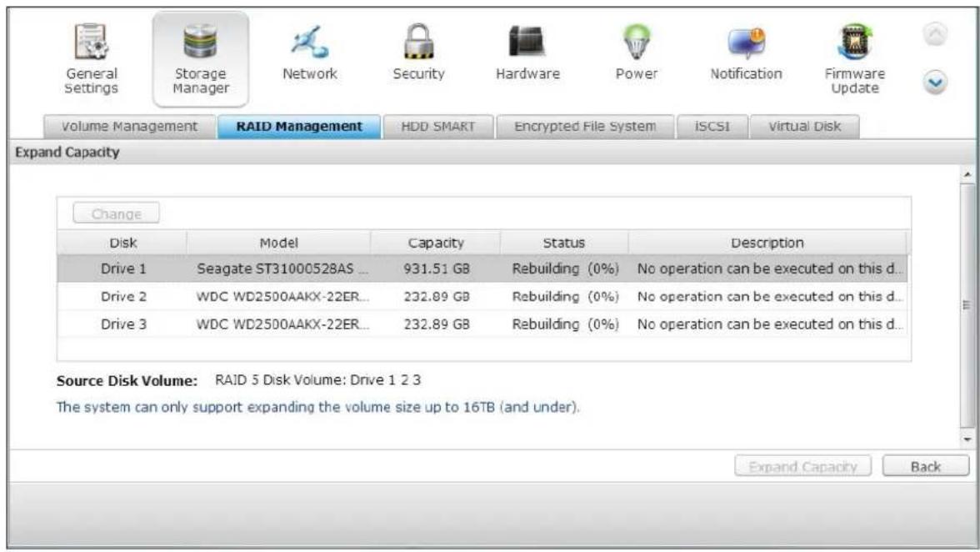Screen dimensions: 980x552
Task: Click the up arrow icon in icon bar
Action: click(x=935, y=33)
